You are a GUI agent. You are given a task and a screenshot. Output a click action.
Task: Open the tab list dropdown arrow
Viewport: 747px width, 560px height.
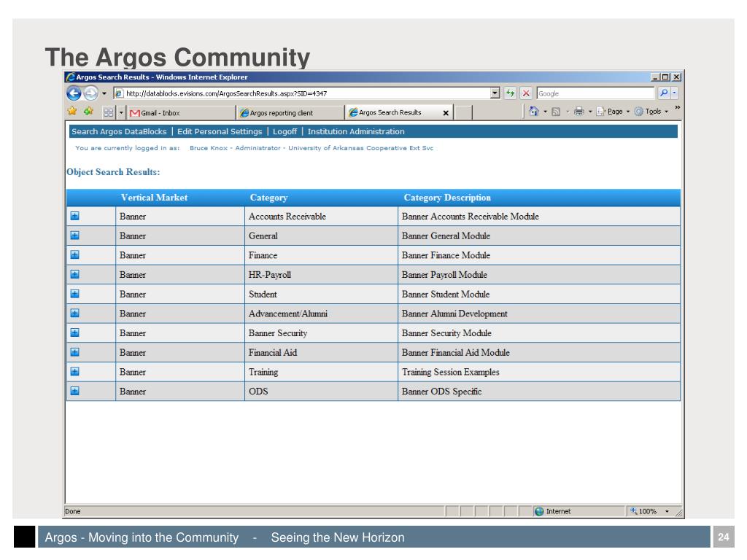point(122,113)
